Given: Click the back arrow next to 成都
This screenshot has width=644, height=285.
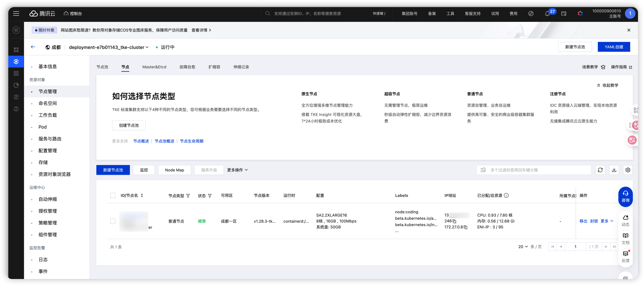Looking at the screenshot, I should (x=33, y=47).
